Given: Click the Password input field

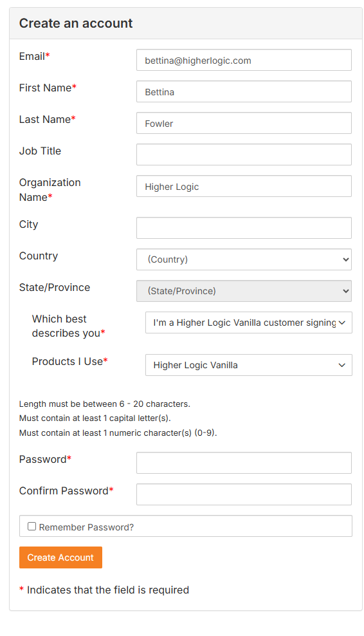Looking at the screenshot, I should (244, 463).
